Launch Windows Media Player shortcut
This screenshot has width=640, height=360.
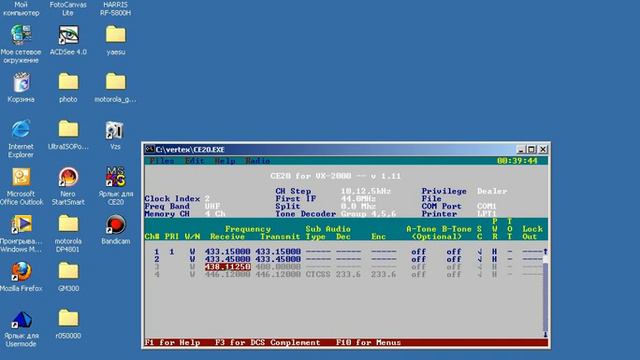(21, 233)
